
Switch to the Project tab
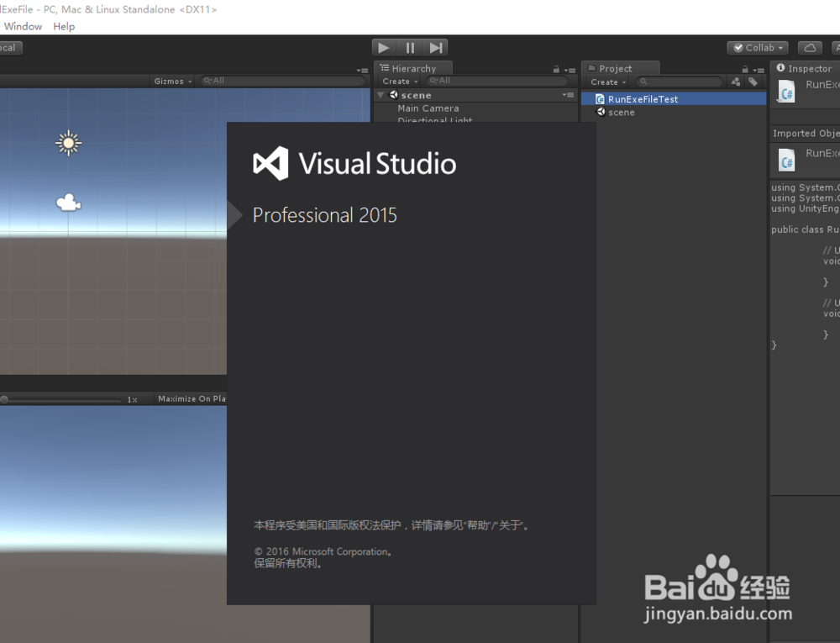pos(621,68)
